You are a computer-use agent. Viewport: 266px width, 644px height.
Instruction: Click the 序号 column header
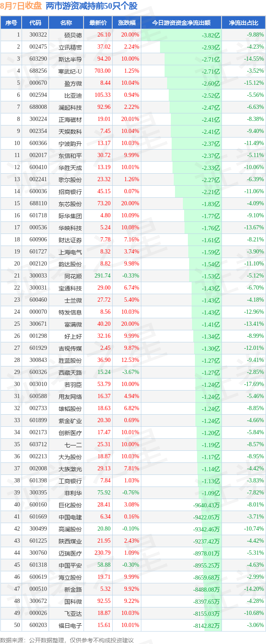(x=11, y=23)
